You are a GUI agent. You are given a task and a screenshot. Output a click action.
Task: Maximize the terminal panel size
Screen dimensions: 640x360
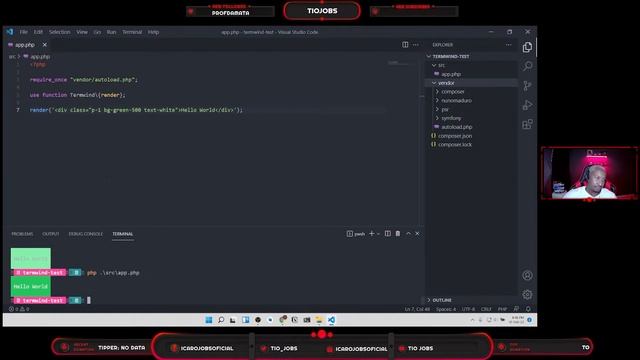(408, 234)
